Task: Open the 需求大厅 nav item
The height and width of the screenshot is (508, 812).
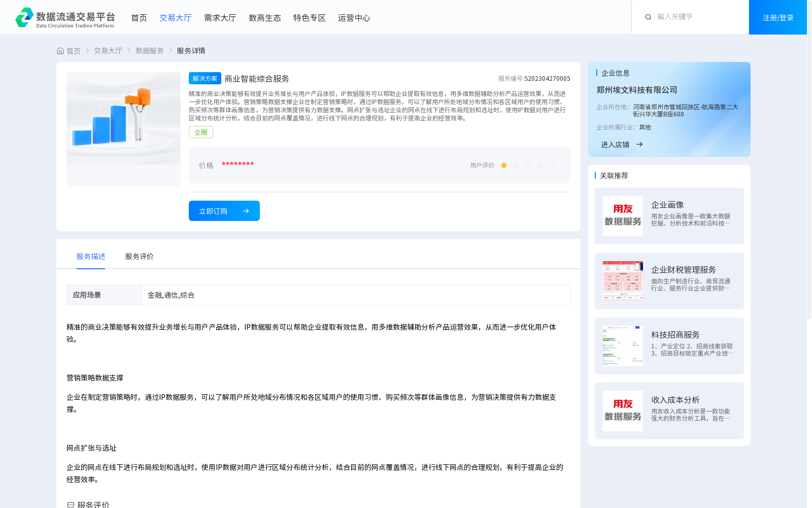Action: point(220,18)
